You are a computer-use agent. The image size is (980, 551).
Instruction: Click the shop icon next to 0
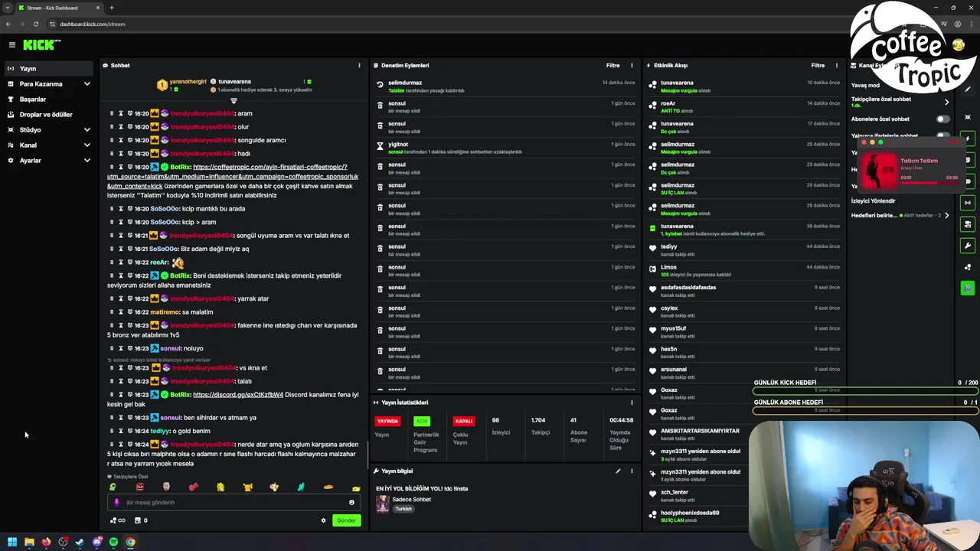(138, 520)
